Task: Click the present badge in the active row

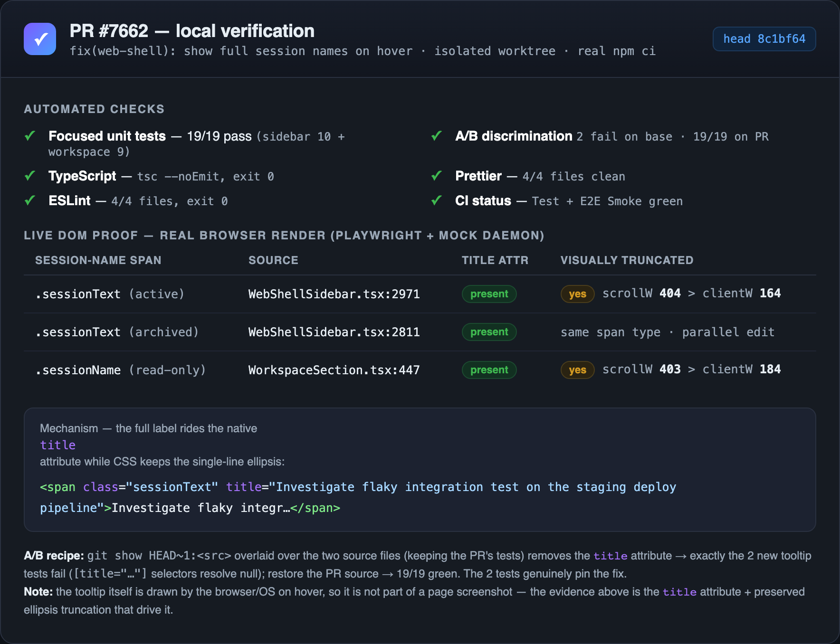Action: tap(489, 294)
